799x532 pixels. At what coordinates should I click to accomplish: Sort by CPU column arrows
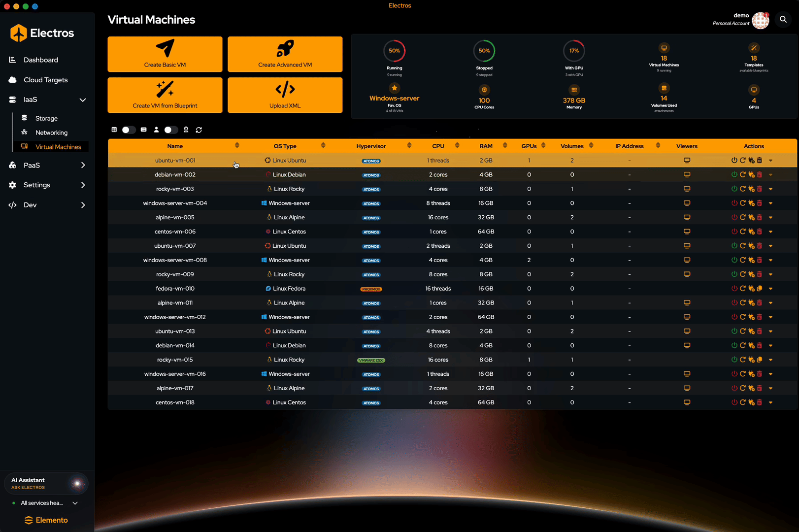(457, 145)
